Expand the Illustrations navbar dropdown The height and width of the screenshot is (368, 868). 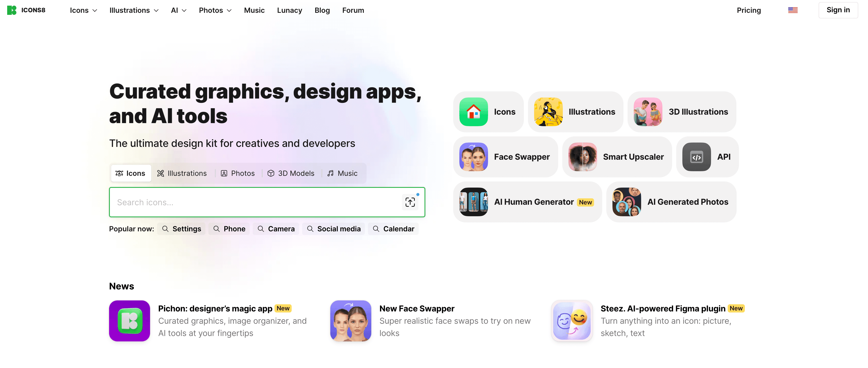[134, 10]
